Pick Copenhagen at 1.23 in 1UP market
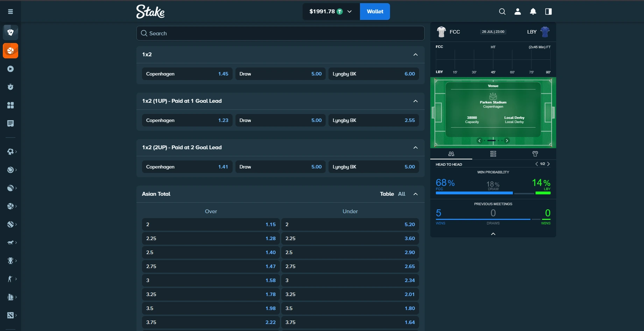 coord(187,120)
